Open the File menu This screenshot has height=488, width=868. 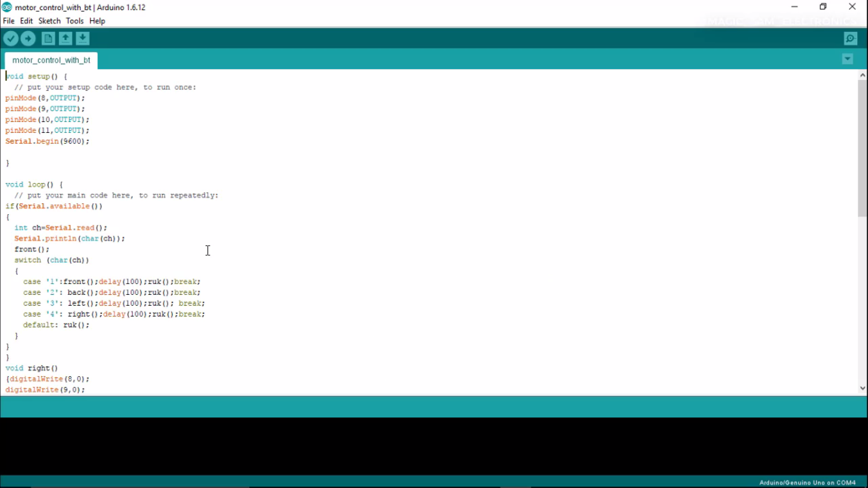[x=9, y=21]
